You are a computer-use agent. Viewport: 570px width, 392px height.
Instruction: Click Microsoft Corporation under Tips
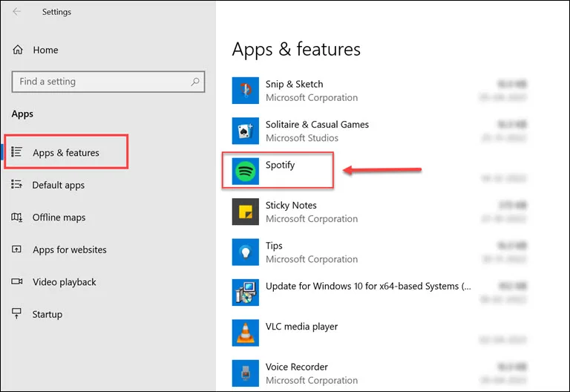click(312, 259)
